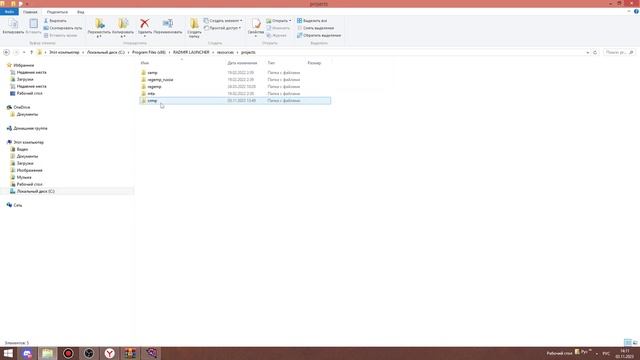Viewport: 640px width, 360px height.
Task: Open OneDrive in navigation pane
Action: [x=22, y=107]
